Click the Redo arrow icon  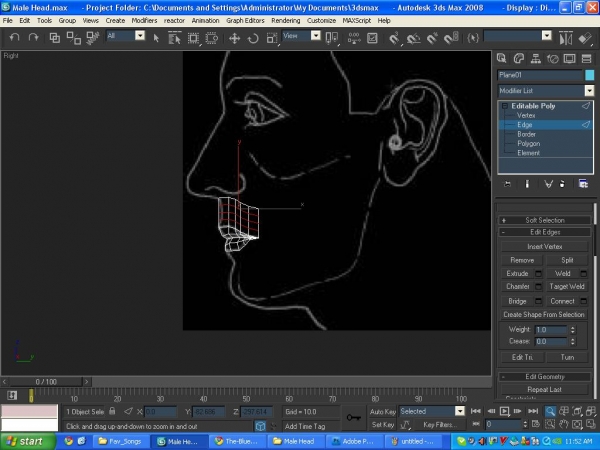[33, 38]
